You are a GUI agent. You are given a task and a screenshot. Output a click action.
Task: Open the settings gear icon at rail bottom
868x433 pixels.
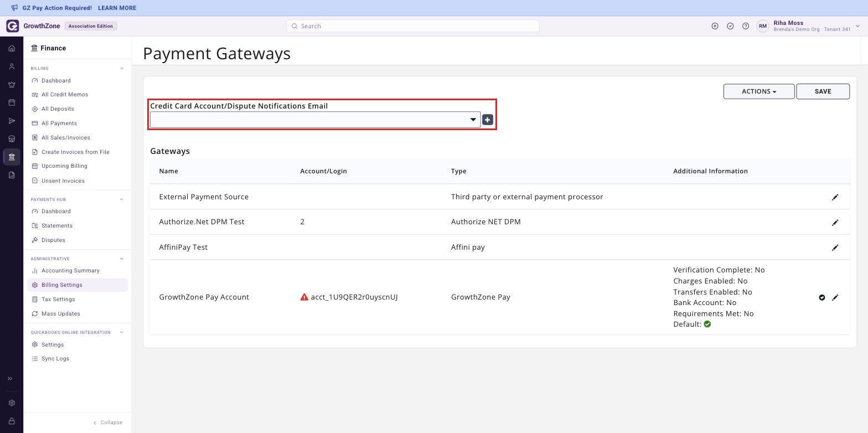[x=12, y=403]
